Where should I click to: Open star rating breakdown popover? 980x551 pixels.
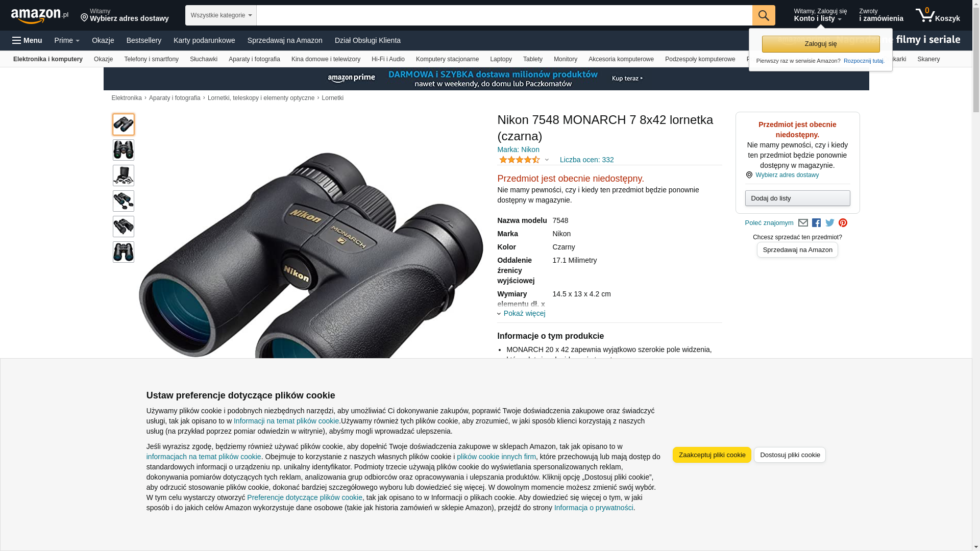pos(524,160)
